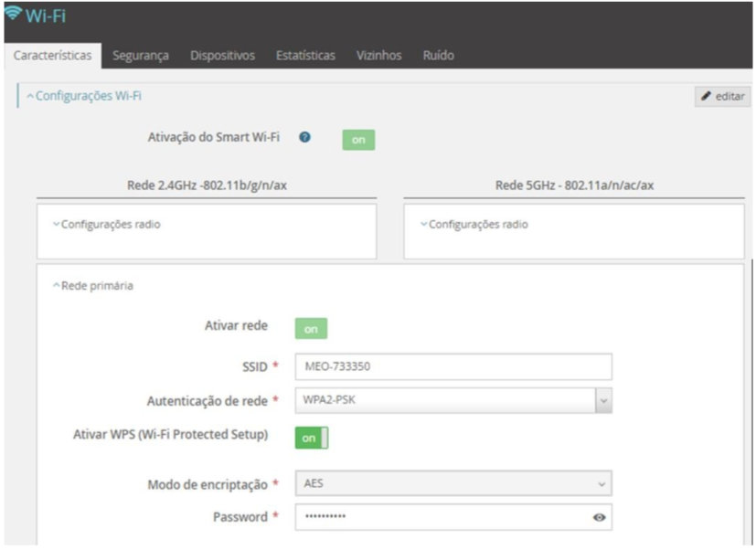Switch to the Segurança tab

[141, 56]
